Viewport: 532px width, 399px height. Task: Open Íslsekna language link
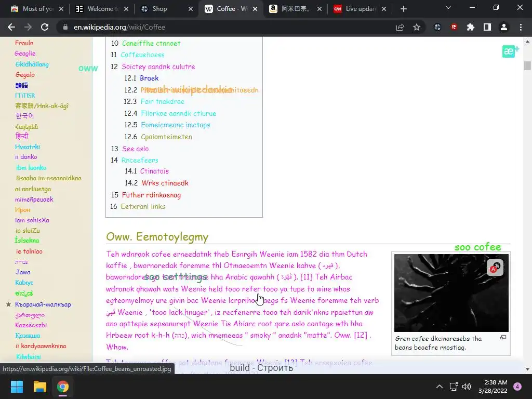pyautogui.click(x=27, y=240)
